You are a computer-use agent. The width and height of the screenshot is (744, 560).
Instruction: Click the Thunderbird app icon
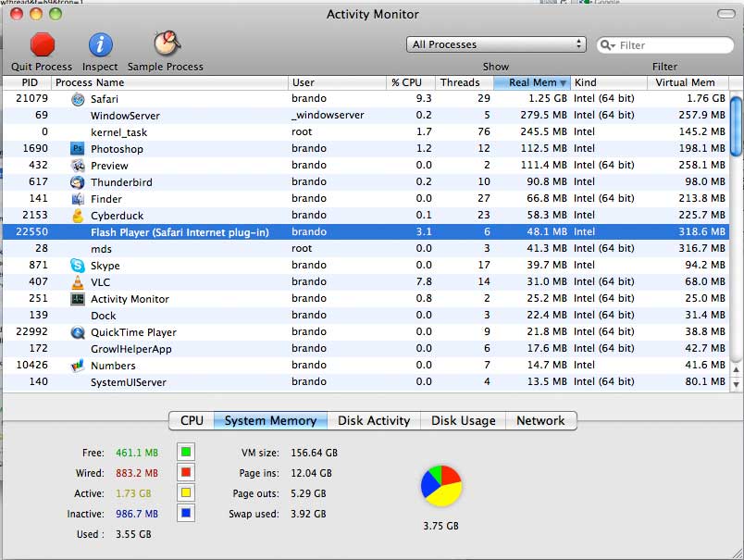coord(78,182)
